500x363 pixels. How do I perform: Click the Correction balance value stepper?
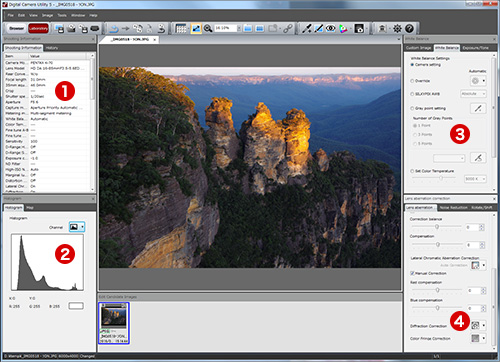click(482, 227)
